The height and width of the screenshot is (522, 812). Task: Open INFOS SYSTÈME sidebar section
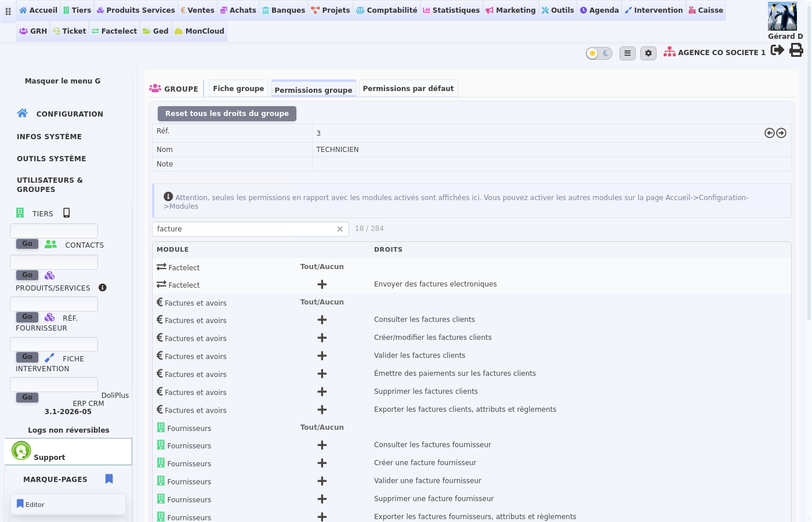tap(49, 137)
